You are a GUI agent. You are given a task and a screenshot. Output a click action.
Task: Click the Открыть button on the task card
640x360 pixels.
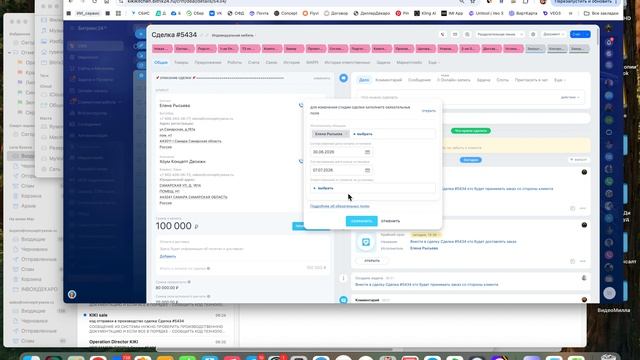coord(372,260)
